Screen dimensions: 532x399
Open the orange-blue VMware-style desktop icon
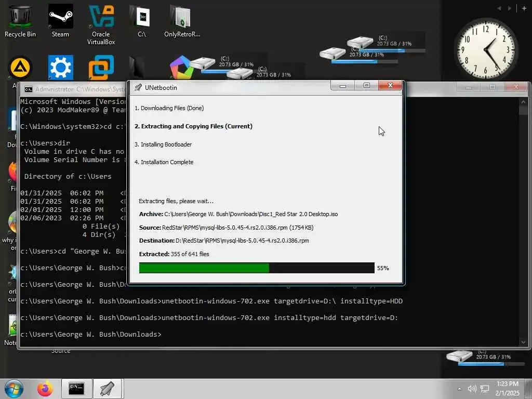[101, 67]
